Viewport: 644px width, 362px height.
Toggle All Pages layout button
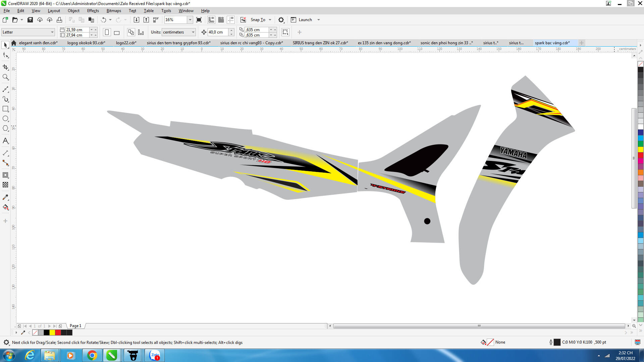coord(131,32)
